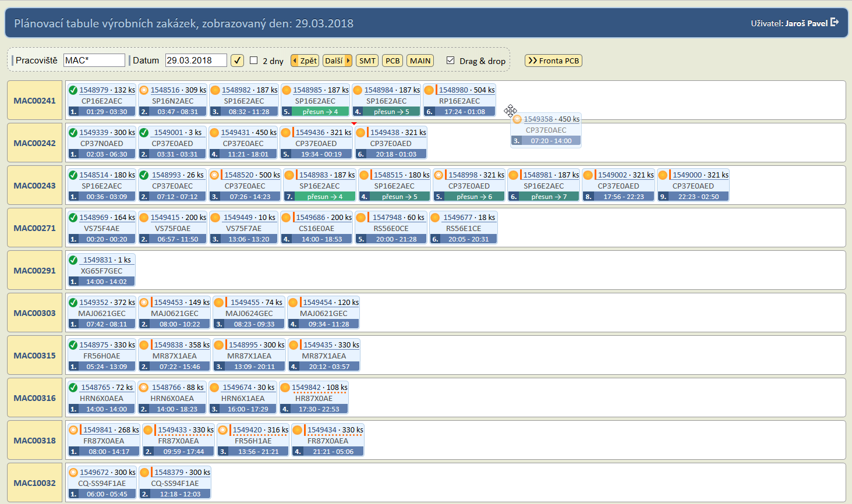Select the PCB workplace filter
The image size is (852, 504).
(393, 61)
